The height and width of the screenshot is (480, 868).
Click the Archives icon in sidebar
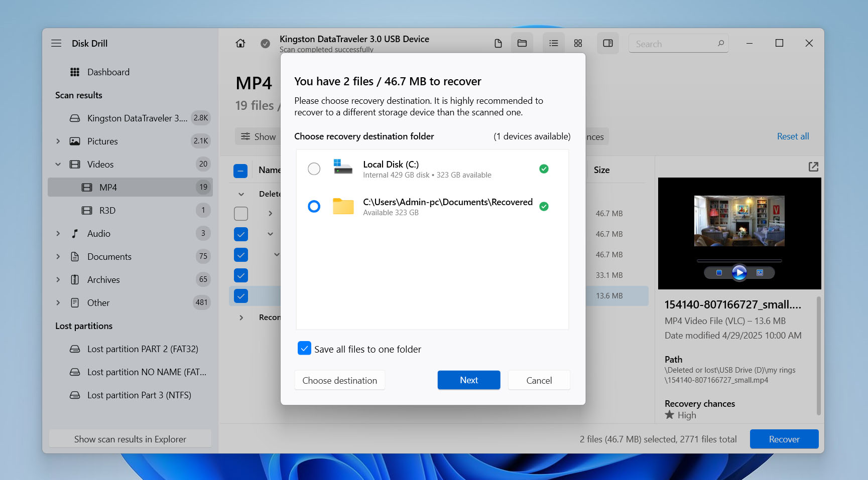coord(75,280)
